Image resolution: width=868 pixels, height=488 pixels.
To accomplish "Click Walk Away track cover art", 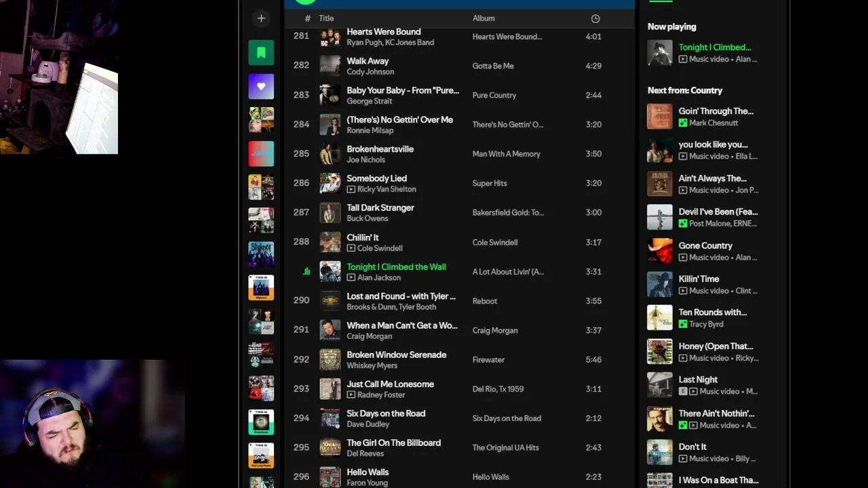I will click(330, 66).
